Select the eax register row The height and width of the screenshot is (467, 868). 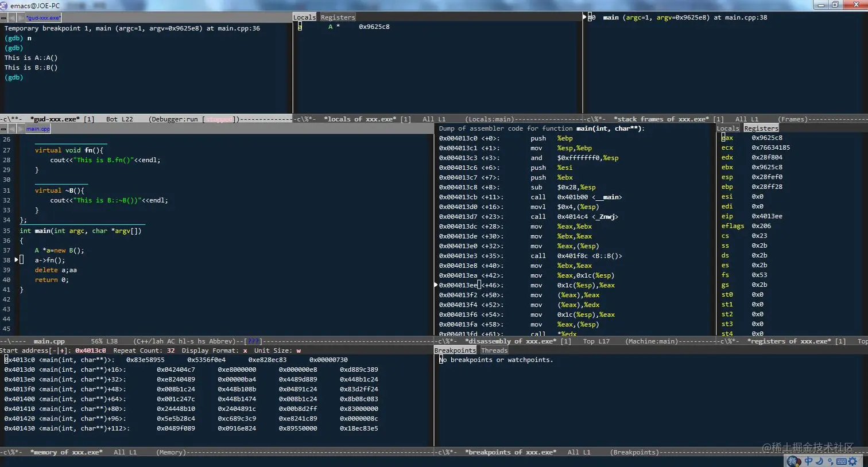click(x=752, y=138)
